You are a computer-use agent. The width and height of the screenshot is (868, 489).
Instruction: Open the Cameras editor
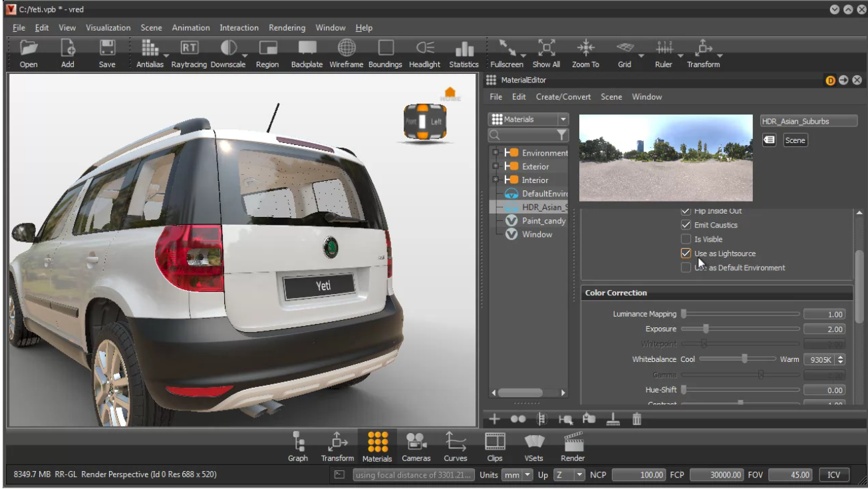416,441
